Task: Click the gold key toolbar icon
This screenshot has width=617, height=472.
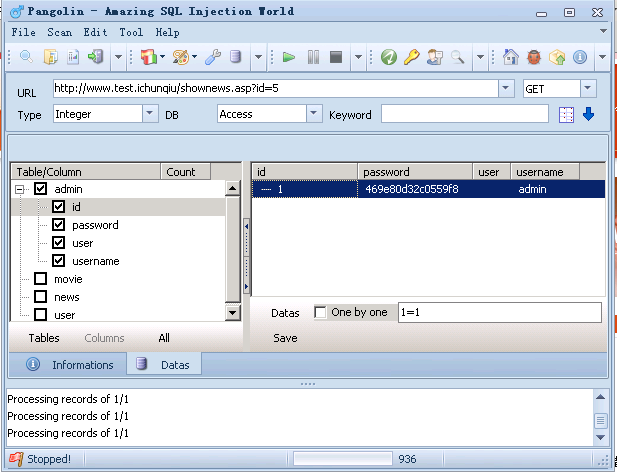Action: point(412,57)
